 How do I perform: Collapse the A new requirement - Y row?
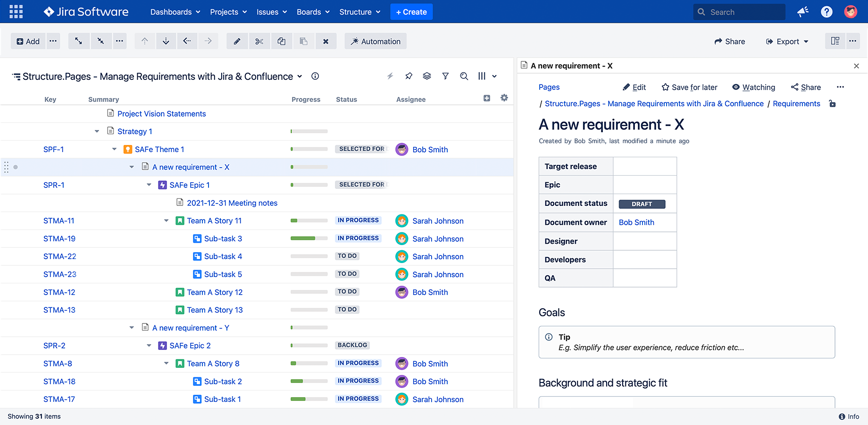point(132,328)
